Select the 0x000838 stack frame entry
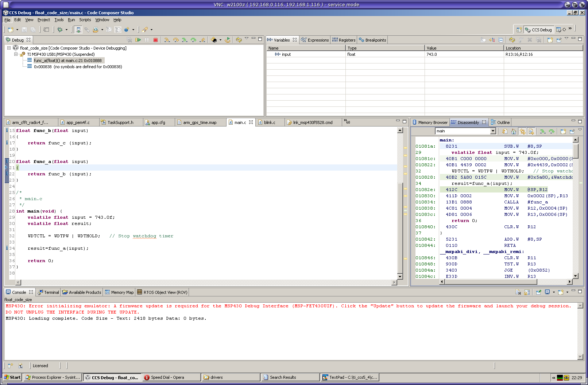The width and height of the screenshot is (588, 385). [x=78, y=67]
